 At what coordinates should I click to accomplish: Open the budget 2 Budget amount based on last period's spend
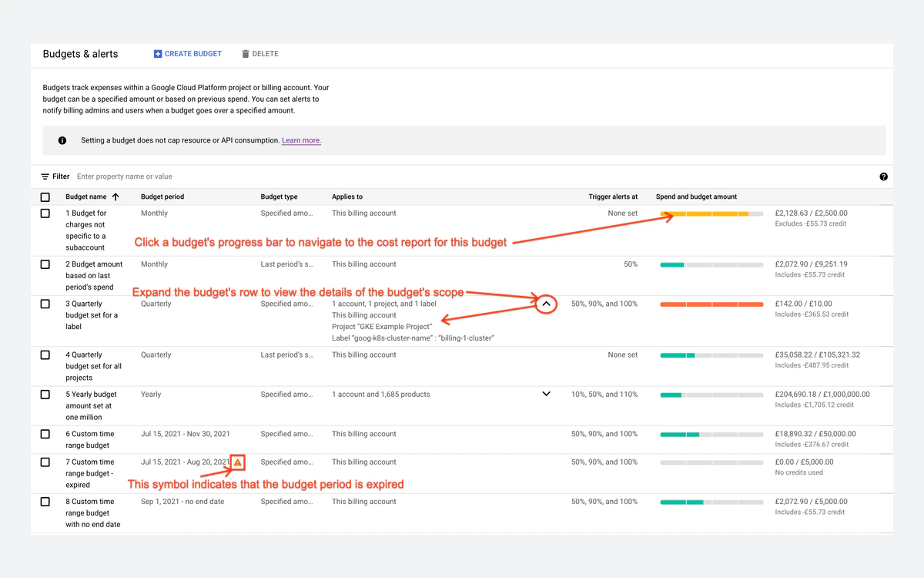coord(94,276)
